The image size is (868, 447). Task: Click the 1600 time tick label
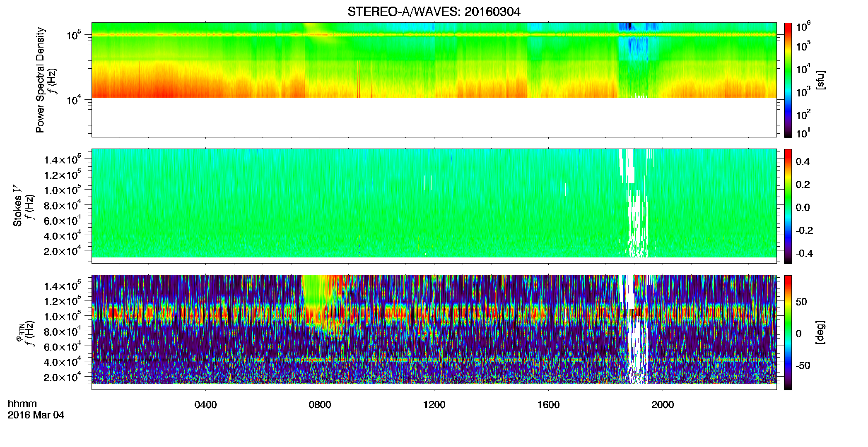pyautogui.click(x=548, y=405)
